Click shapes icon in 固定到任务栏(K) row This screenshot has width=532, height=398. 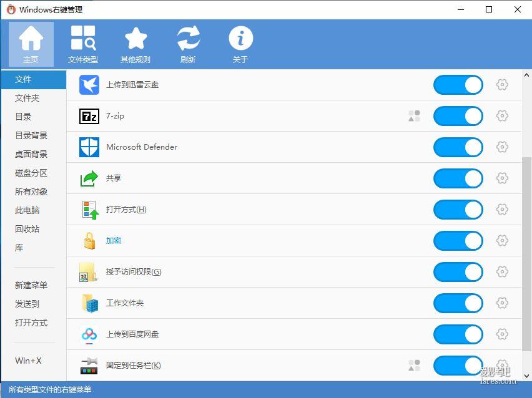[414, 366]
